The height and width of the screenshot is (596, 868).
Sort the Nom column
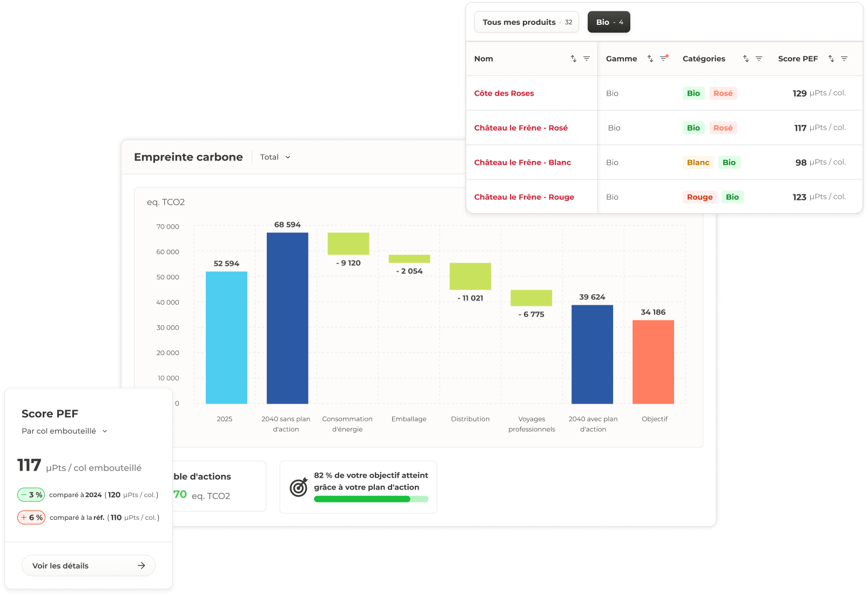click(573, 59)
